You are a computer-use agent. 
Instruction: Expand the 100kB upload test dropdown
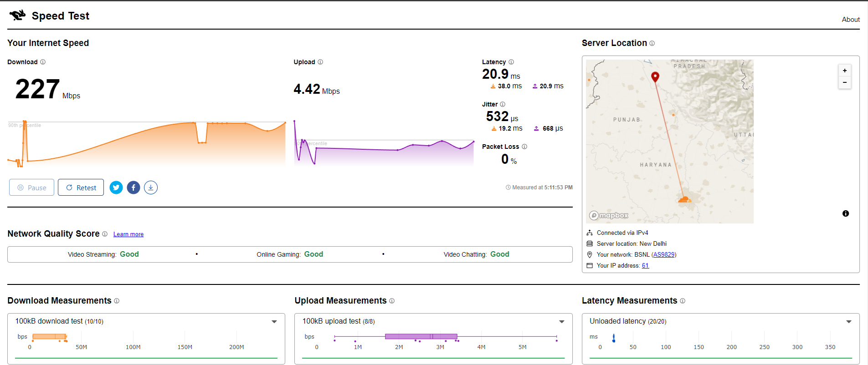562,322
